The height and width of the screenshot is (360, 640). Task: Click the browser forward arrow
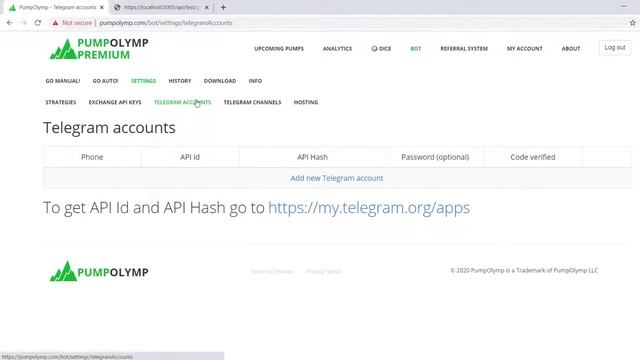(x=24, y=23)
